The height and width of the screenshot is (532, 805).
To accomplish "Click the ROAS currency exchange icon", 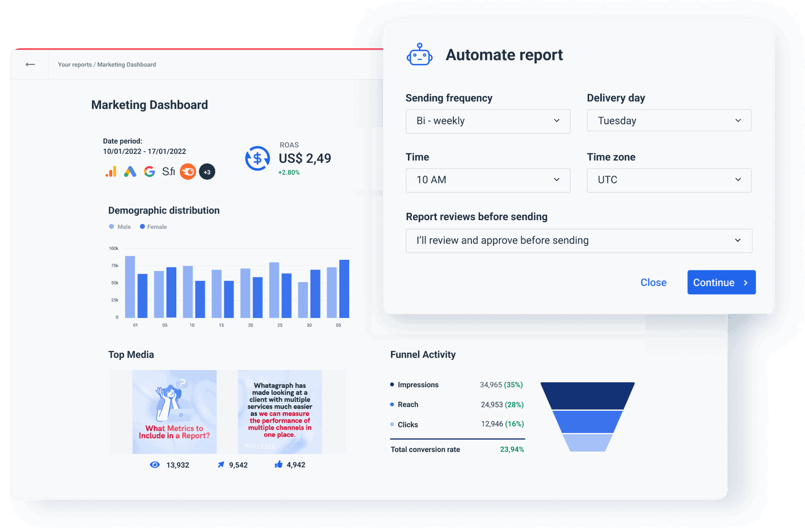I will point(258,158).
